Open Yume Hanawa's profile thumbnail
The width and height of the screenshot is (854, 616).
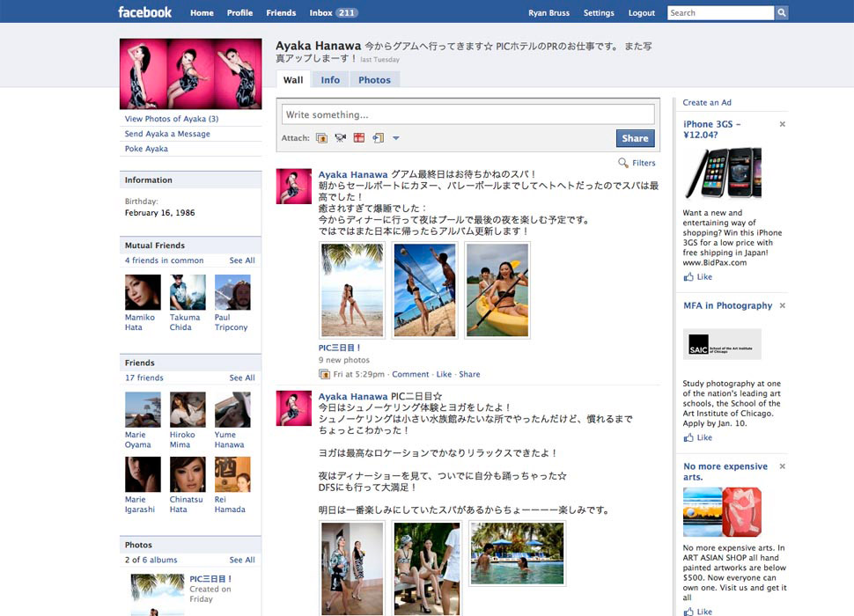[232, 410]
